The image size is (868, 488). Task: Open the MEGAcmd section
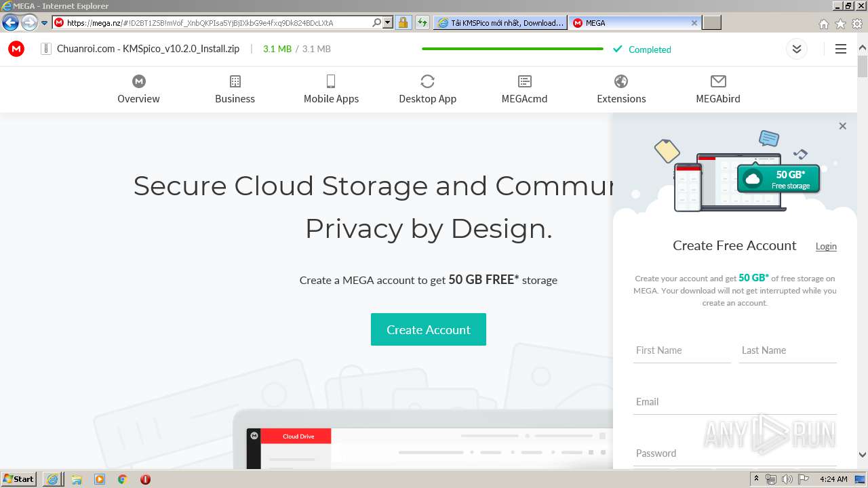[x=524, y=89]
